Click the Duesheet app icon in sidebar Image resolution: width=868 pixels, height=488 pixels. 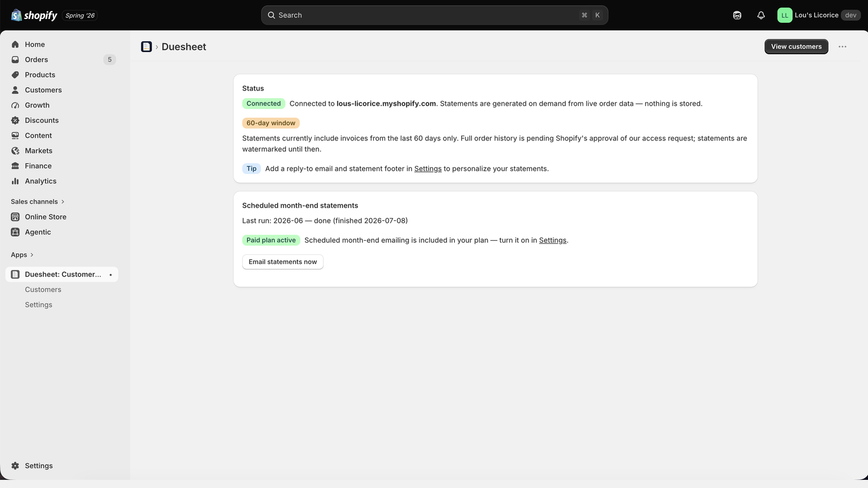(15, 274)
